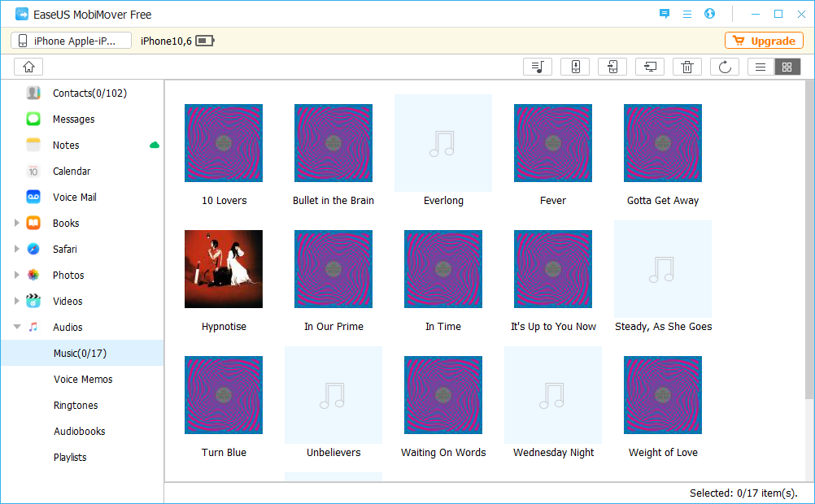Select Wednesday Night placeholder
The image size is (815, 504).
click(x=553, y=395)
